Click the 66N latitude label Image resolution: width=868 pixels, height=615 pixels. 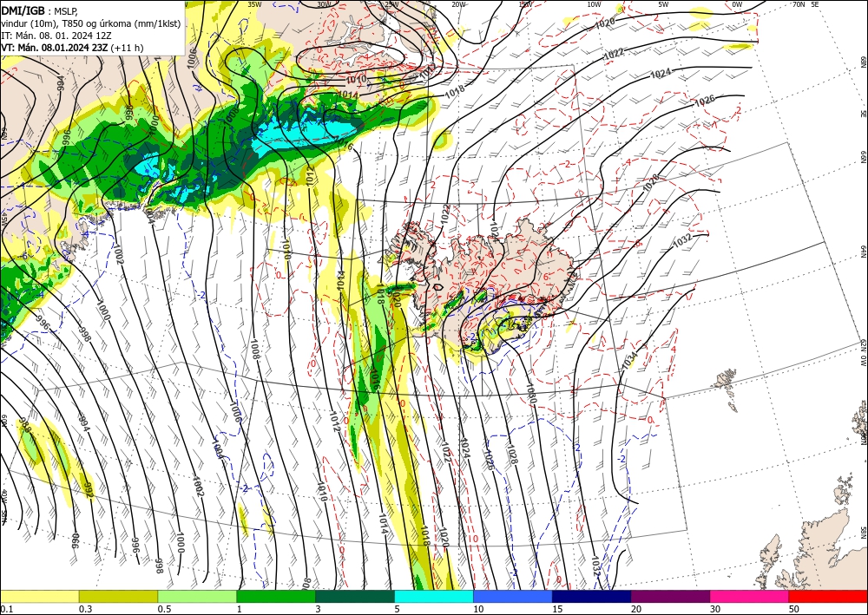point(864,157)
